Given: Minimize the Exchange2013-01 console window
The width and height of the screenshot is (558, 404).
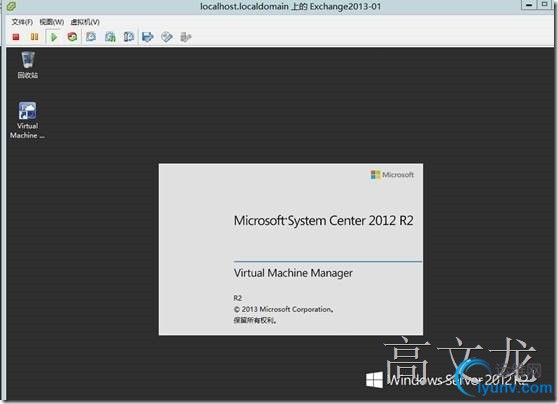Looking at the screenshot, I should (529, 5).
